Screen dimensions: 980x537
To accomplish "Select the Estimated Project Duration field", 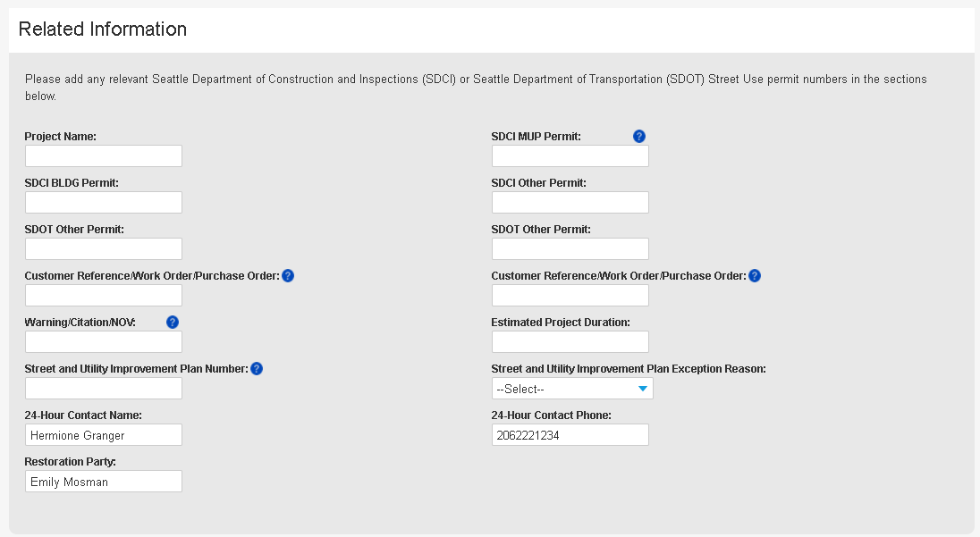I will point(570,342).
